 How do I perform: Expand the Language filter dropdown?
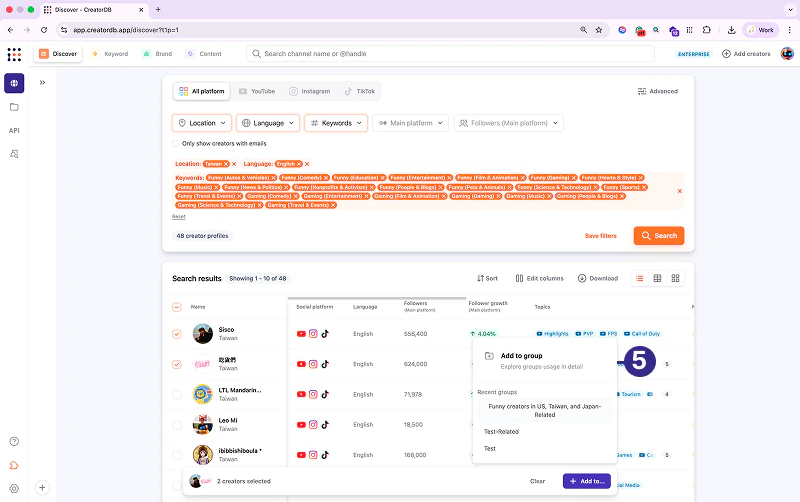pyautogui.click(x=268, y=123)
